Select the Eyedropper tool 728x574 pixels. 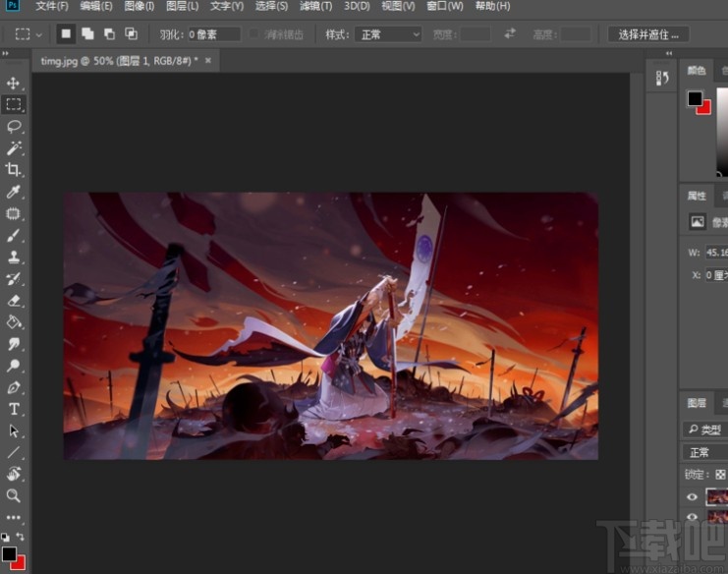click(13, 192)
